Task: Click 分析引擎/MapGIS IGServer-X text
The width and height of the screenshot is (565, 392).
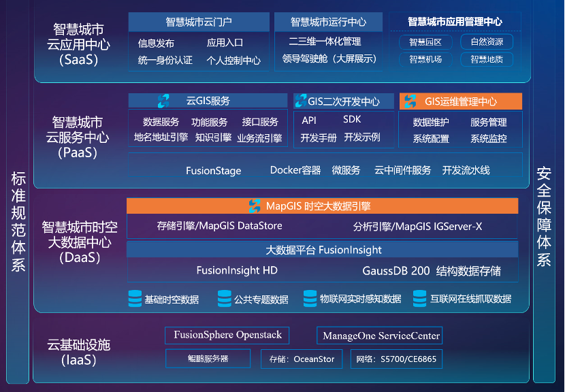Action: [x=418, y=227]
